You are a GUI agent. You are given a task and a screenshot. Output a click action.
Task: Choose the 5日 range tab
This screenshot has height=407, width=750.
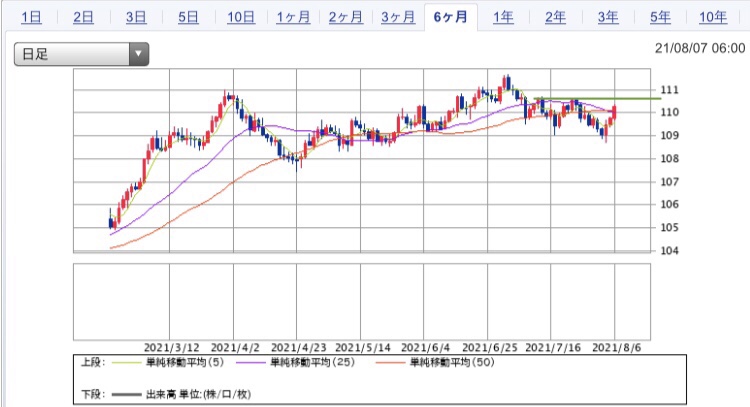point(188,18)
